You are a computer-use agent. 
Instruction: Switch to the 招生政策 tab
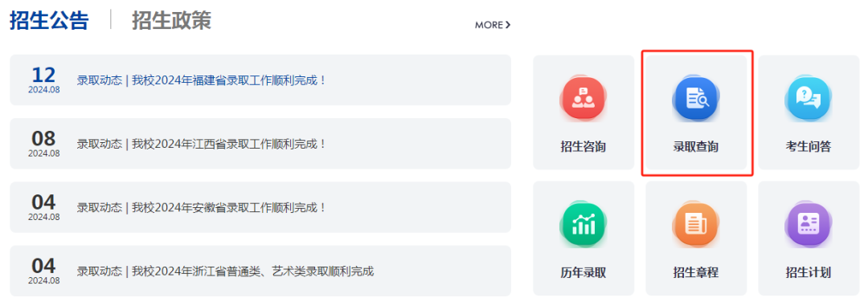click(x=172, y=20)
